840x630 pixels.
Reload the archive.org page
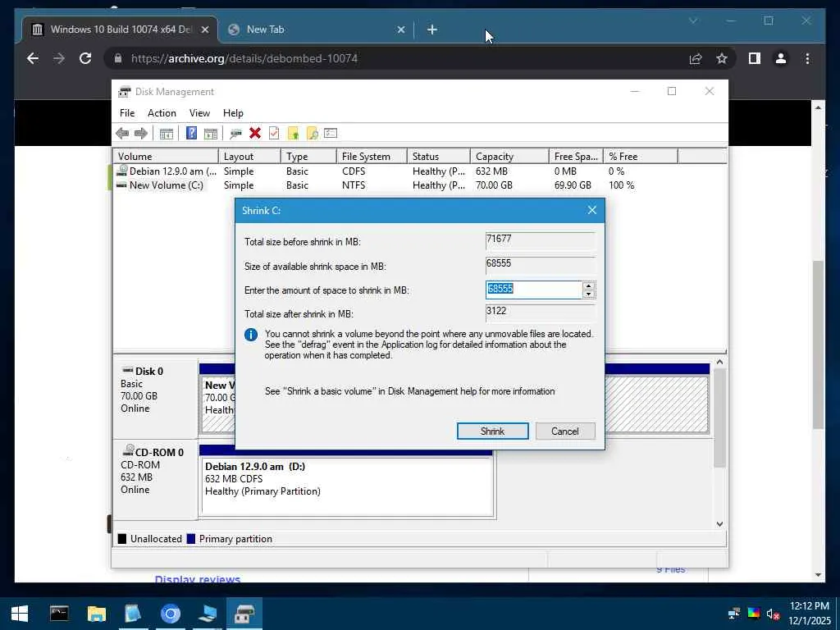[85, 58]
